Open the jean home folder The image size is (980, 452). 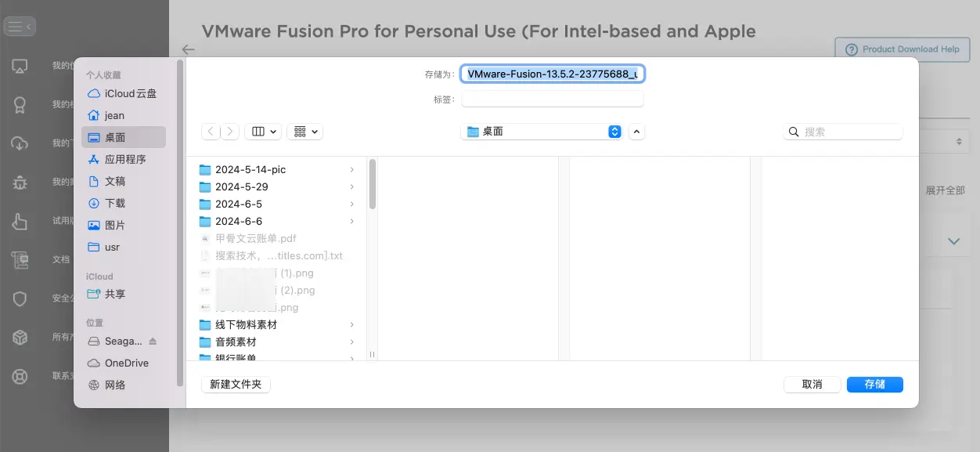click(114, 115)
